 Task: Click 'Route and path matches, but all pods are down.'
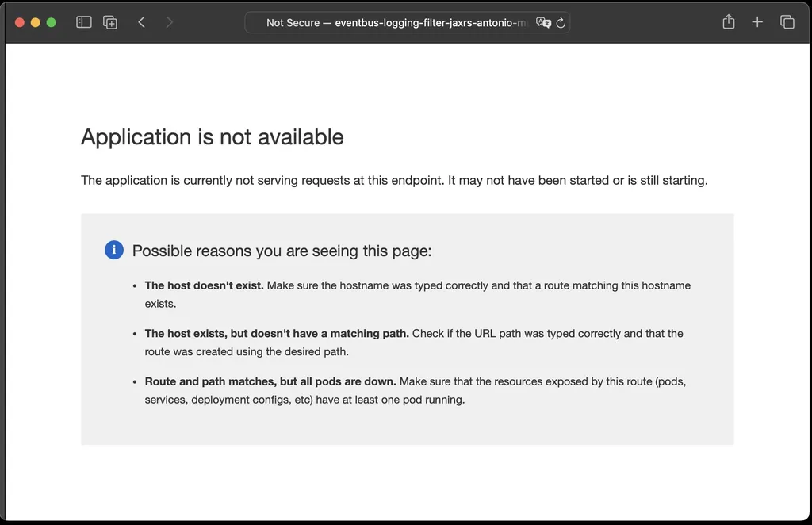270,382
